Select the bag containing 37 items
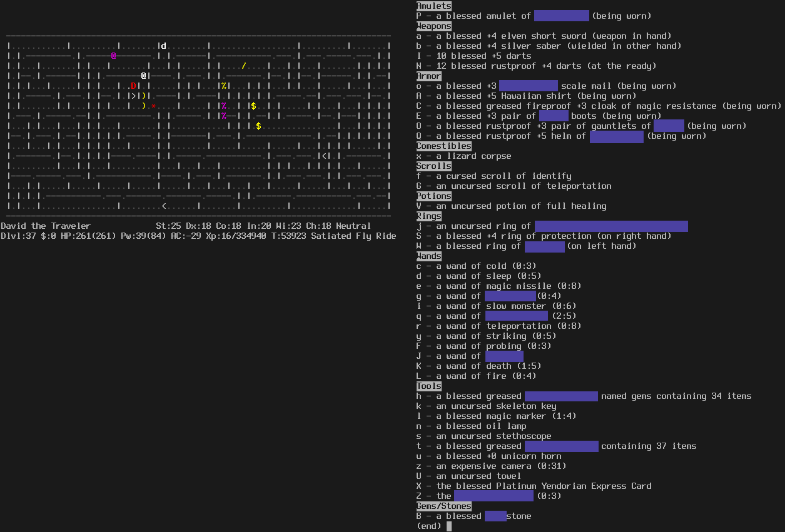Image resolution: width=785 pixels, height=532 pixels. [557, 446]
